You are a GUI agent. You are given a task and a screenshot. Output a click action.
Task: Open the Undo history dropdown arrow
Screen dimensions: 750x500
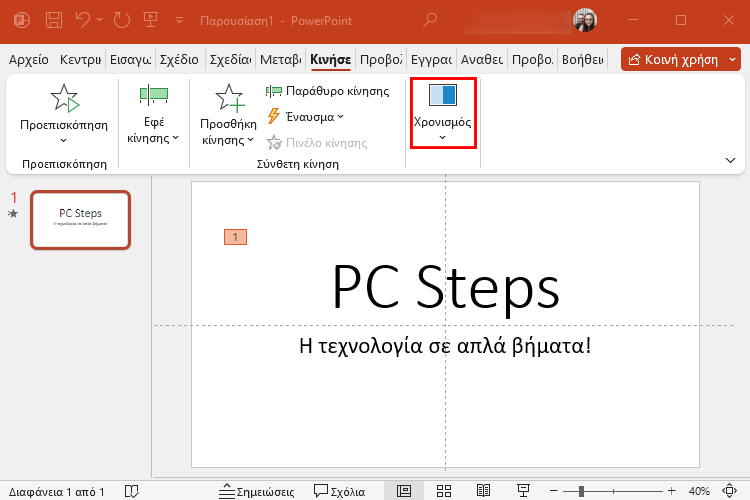[99, 20]
